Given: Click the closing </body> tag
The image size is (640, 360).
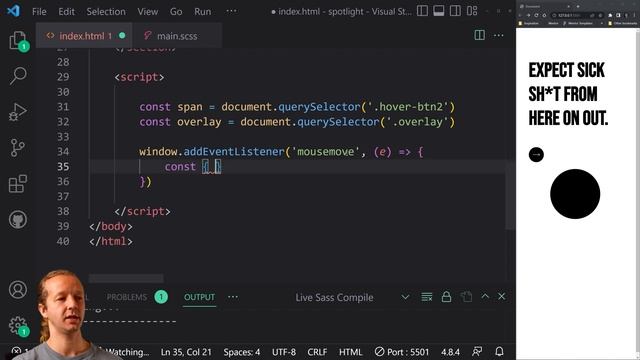Looking at the screenshot, I should pyautogui.click(x=111, y=227).
